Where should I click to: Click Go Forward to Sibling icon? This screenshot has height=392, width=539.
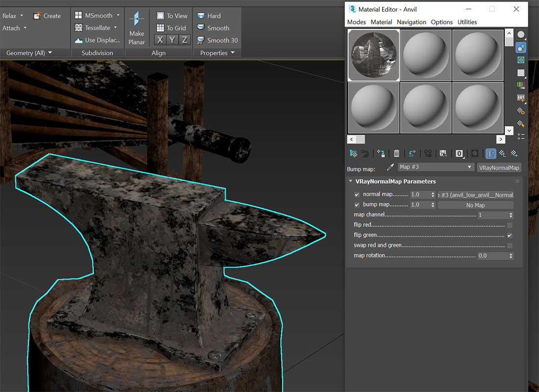tap(514, 153)
